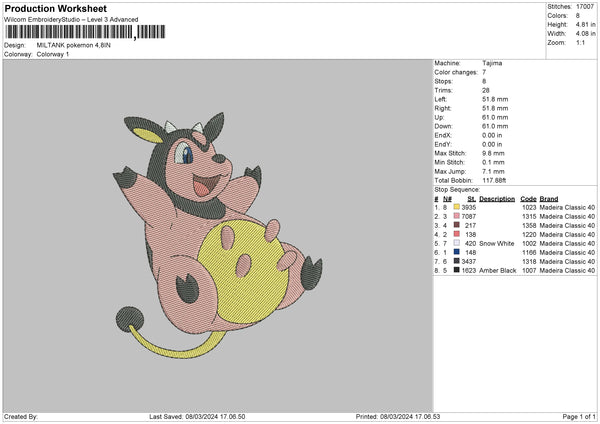Screen dimensions: 600x424
Task: Click the Code column header
Action: pos(528,198)
